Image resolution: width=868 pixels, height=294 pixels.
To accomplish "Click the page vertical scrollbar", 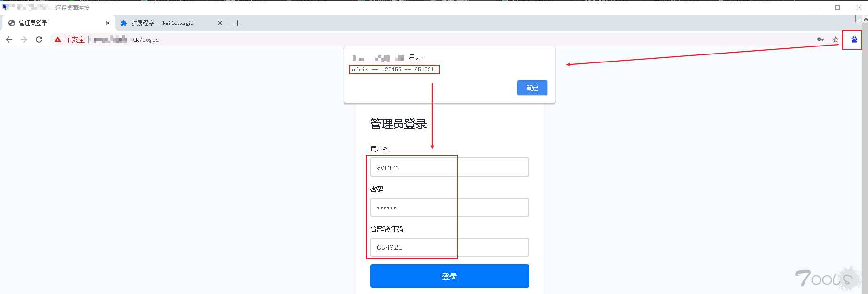I will (865, 155).
